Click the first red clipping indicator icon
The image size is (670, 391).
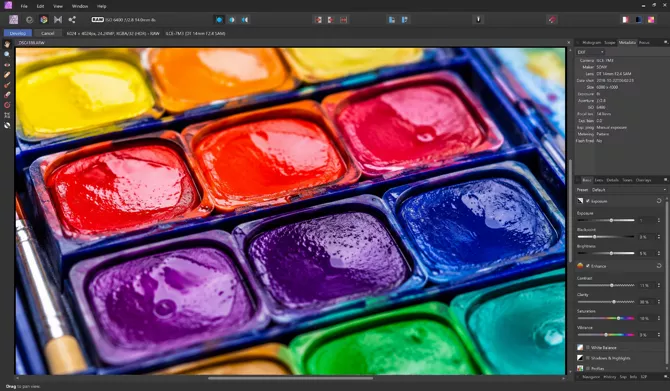click(318, 20)
